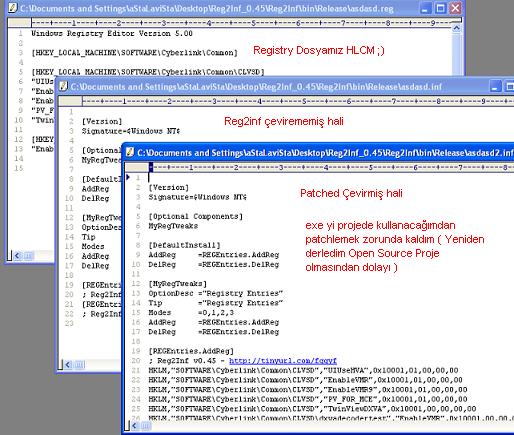
Task: Click line number 15 in asdasd.reg gutter
Action: click(x=18, y=168)
